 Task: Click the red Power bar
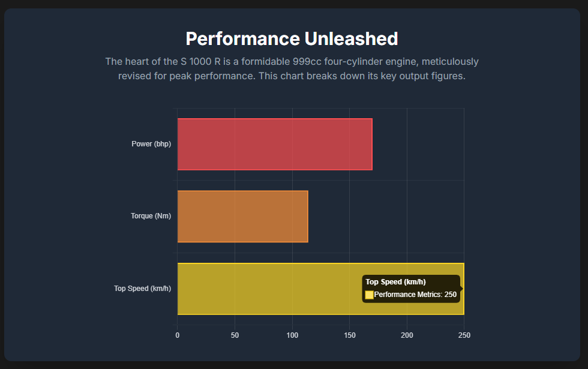(x=274, y=144)
